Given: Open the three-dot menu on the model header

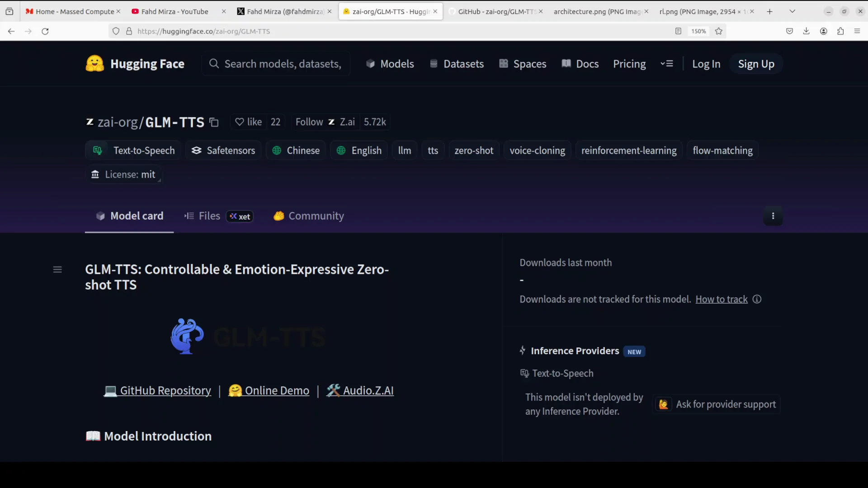Looking at the screenshot, I should [773, 216].
